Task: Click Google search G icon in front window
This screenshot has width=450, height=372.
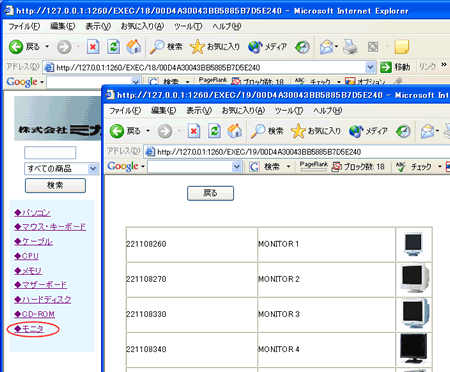Action: 255,166
